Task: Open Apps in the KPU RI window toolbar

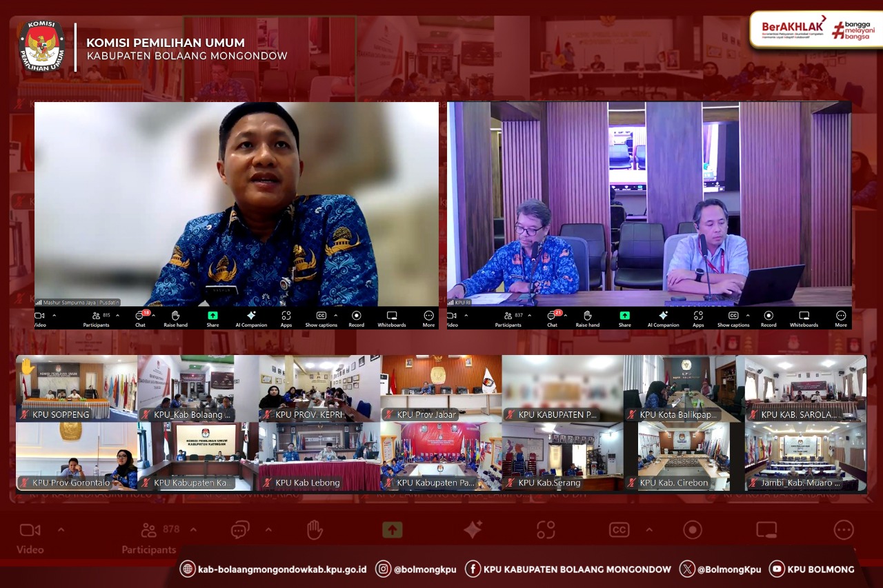Action: point(698,317)
